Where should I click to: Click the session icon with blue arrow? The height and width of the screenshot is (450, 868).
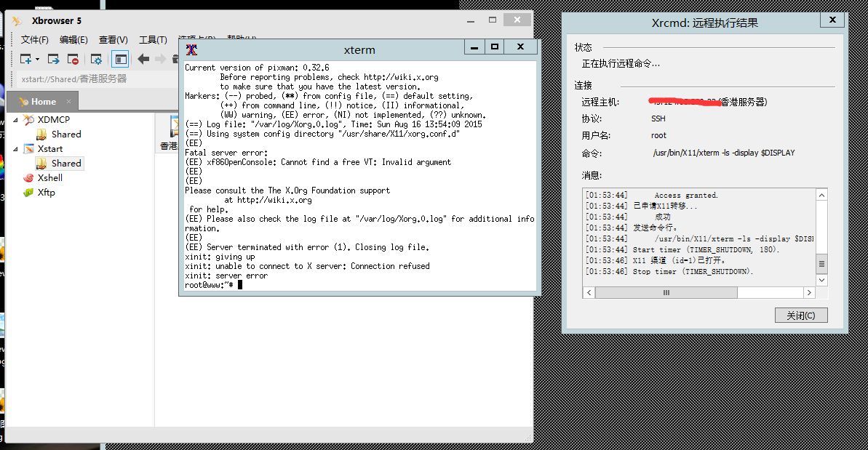(53, 59)
